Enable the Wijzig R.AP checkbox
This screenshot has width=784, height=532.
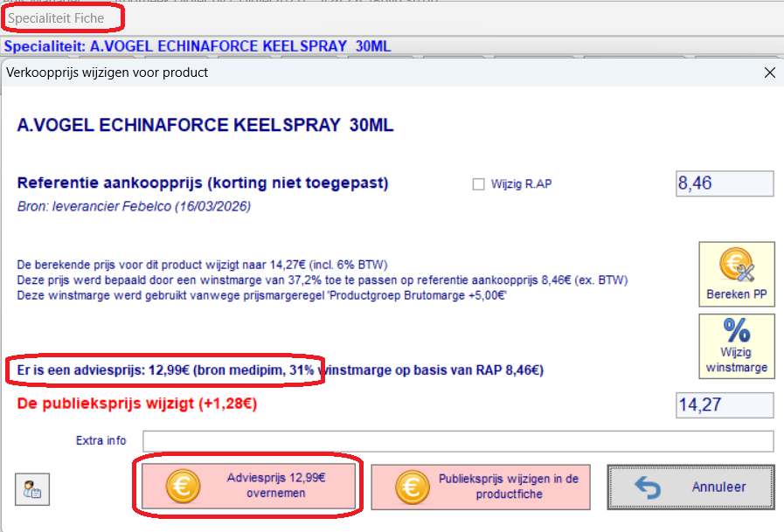478,184
